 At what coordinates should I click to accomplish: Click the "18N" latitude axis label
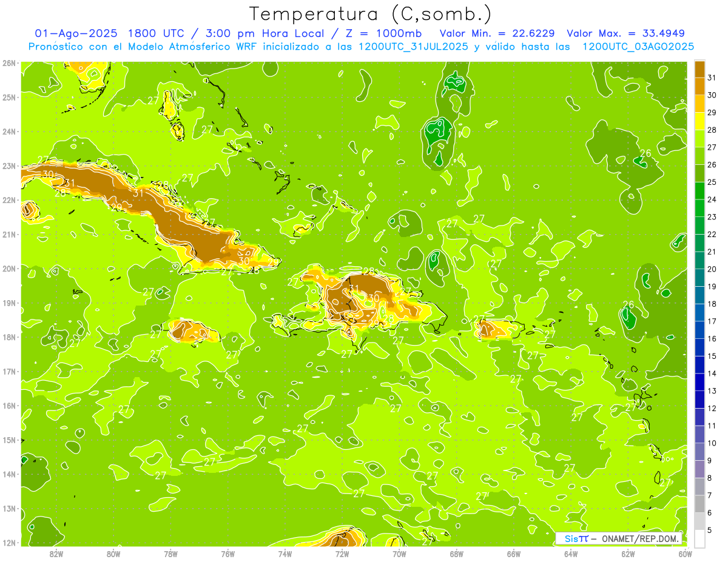tap(8, 337)
